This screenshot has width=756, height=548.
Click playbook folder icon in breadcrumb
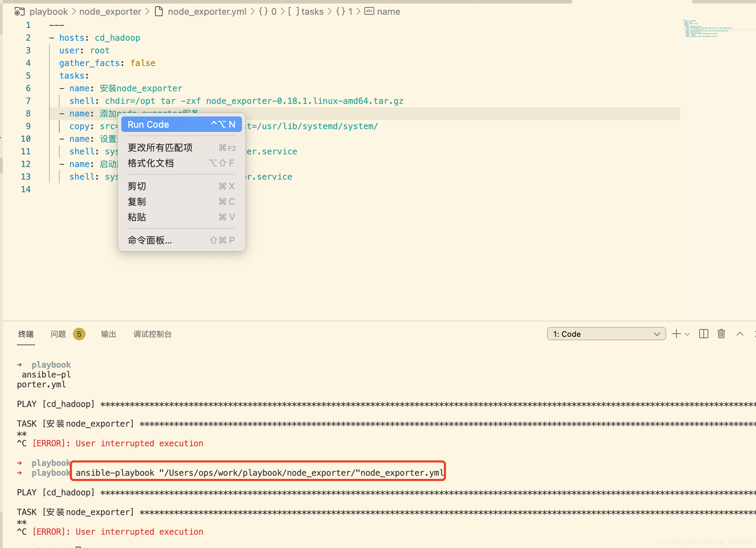pos(20,12)
